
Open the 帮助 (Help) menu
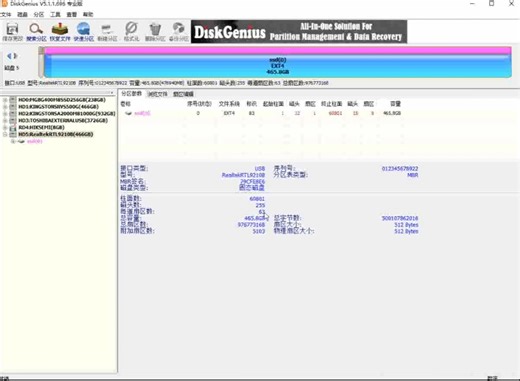88,14
